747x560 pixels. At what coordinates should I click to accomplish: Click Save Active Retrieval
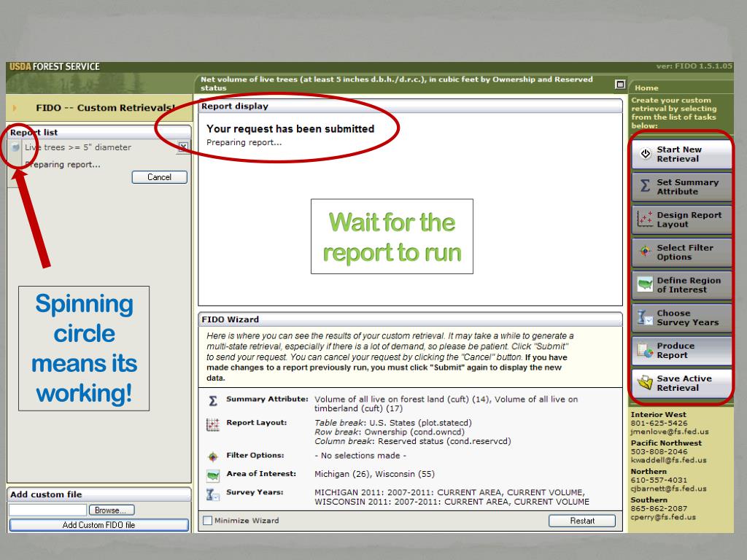coord(681,384)
